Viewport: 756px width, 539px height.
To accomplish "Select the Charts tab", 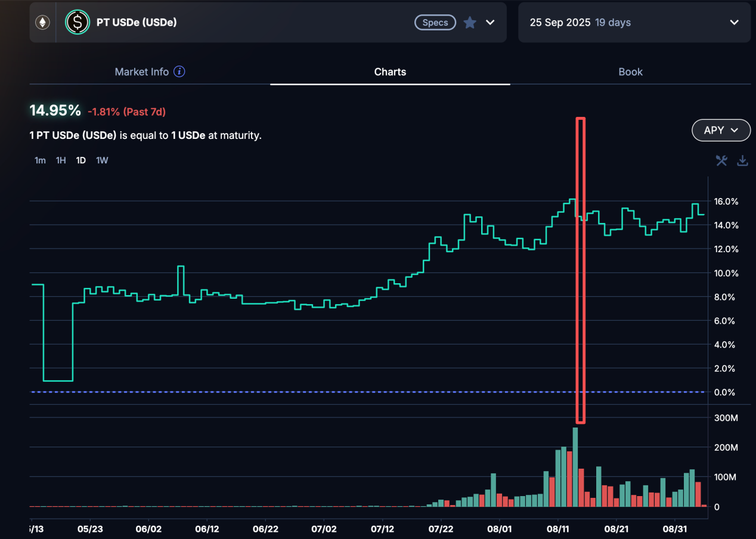I will click(x=390, y=72).
